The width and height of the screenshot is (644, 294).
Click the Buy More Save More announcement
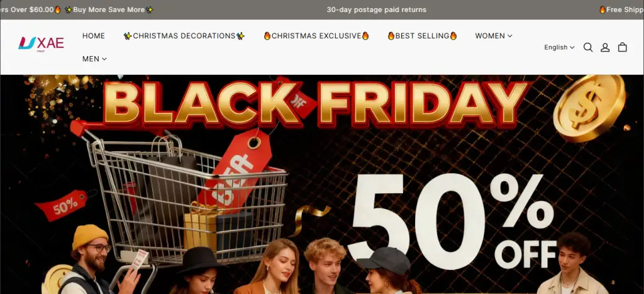pos(109,9)
